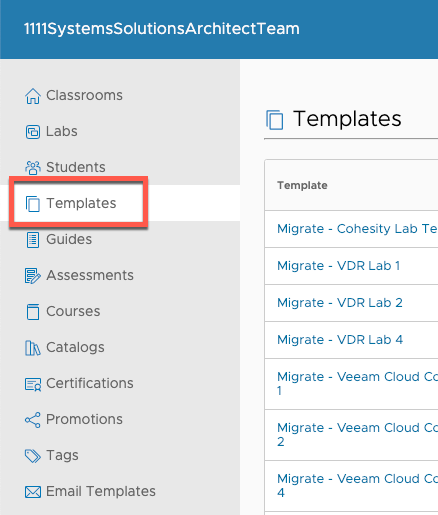Click the Promotions share icon
The height and width of the screenshot is (515, 438).
33,420
